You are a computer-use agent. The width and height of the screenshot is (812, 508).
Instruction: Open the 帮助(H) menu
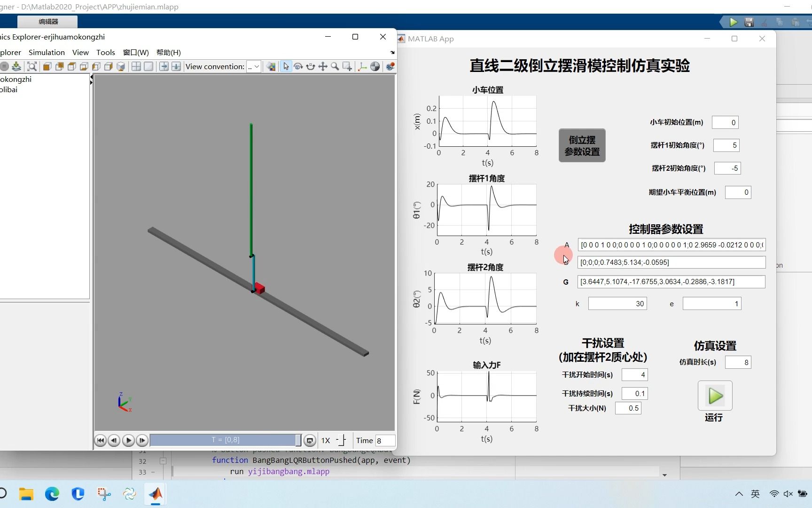pyautogui.click(x=168, y=52)
